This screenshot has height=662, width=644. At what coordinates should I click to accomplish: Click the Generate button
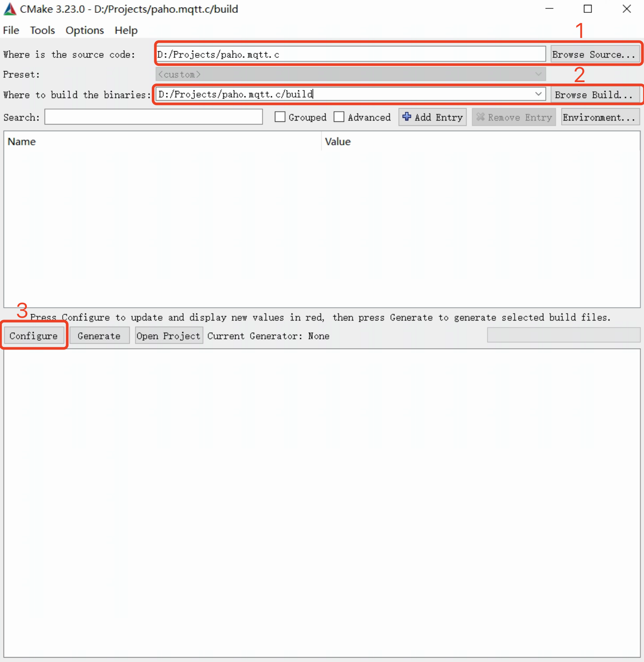pyautogui.click(x=99, y=335)
